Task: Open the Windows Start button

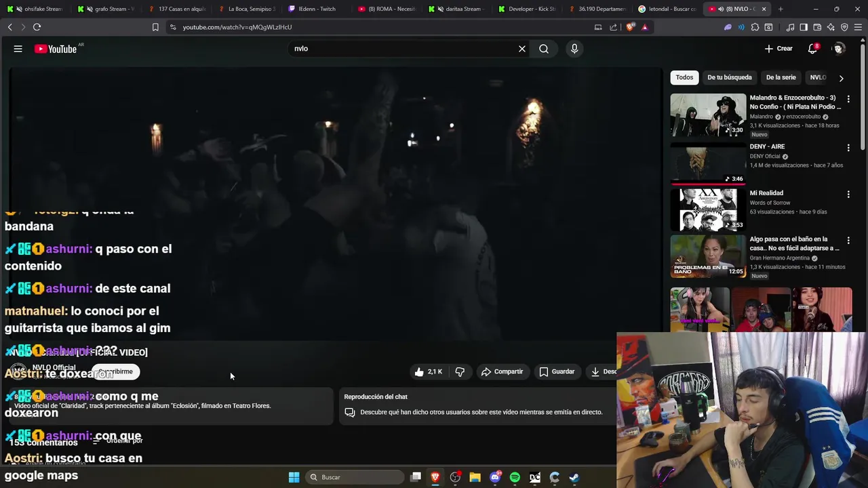Action: click(x=294, y=477)
